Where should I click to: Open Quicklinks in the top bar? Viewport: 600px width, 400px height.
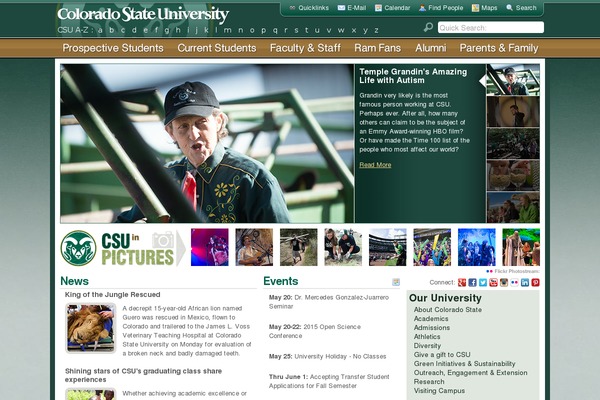[309, 8]
